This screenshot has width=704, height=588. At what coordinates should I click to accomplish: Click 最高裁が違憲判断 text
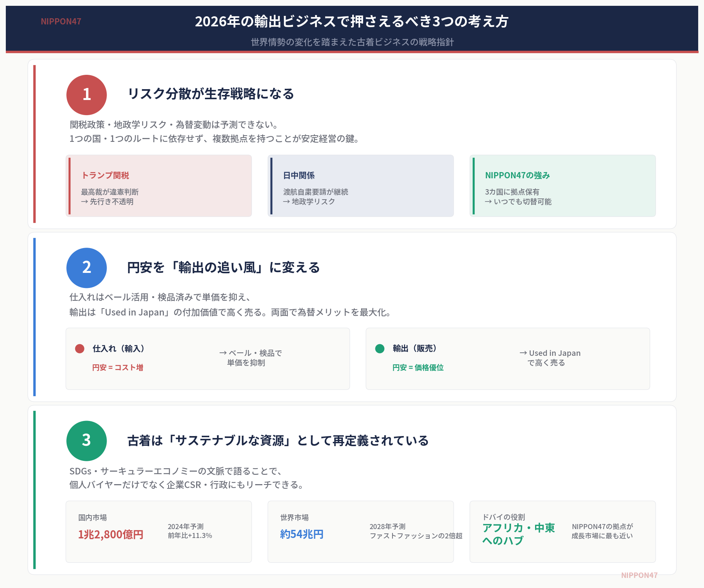[110, 192]
